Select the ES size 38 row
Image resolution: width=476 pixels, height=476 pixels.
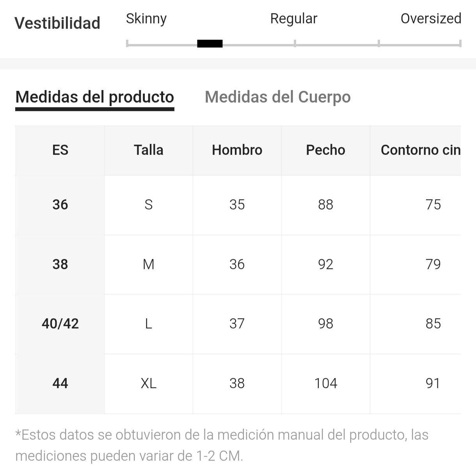coord(60,265)
